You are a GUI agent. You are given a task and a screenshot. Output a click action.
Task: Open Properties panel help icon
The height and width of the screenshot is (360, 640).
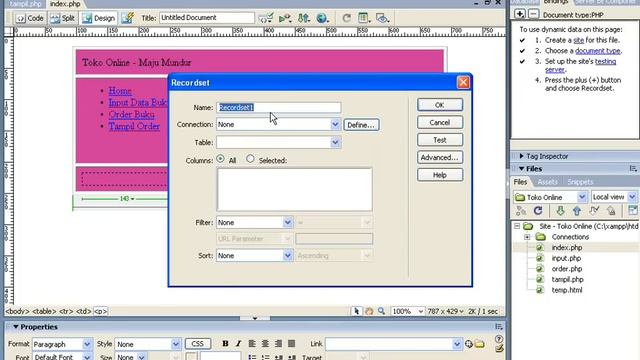(499, 339)
